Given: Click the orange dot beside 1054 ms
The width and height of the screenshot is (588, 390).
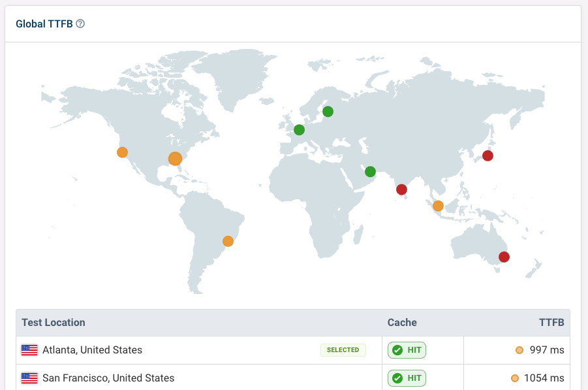Looking at the screenshot, I should 515,378.
